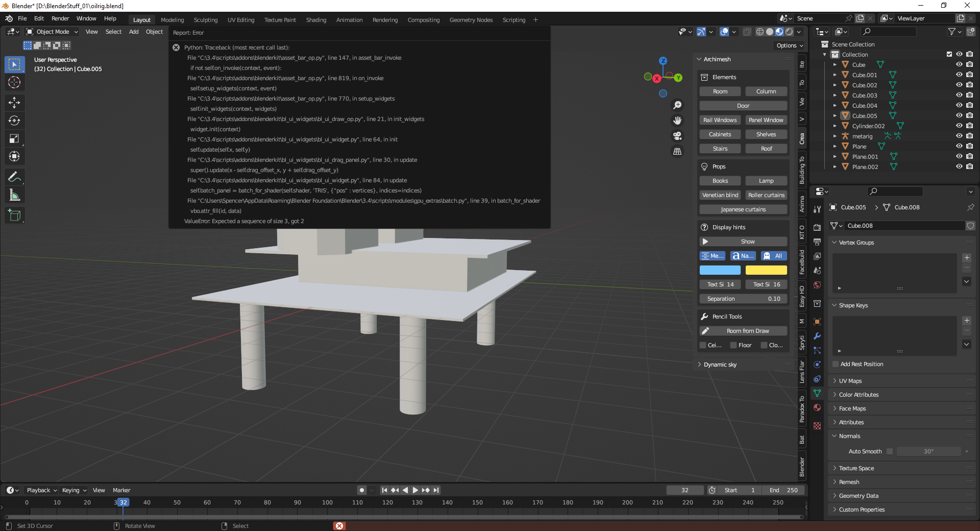The width and height of the screenshot is (980, 531).
Task: Select the Annotate tool
Action: coord(14,177)
